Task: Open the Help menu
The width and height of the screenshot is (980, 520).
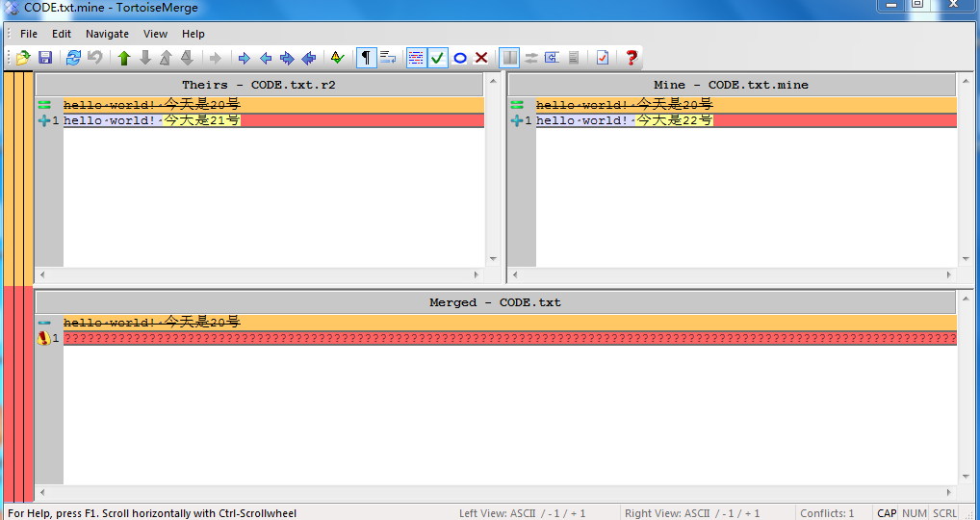Action: click(193, 34)
